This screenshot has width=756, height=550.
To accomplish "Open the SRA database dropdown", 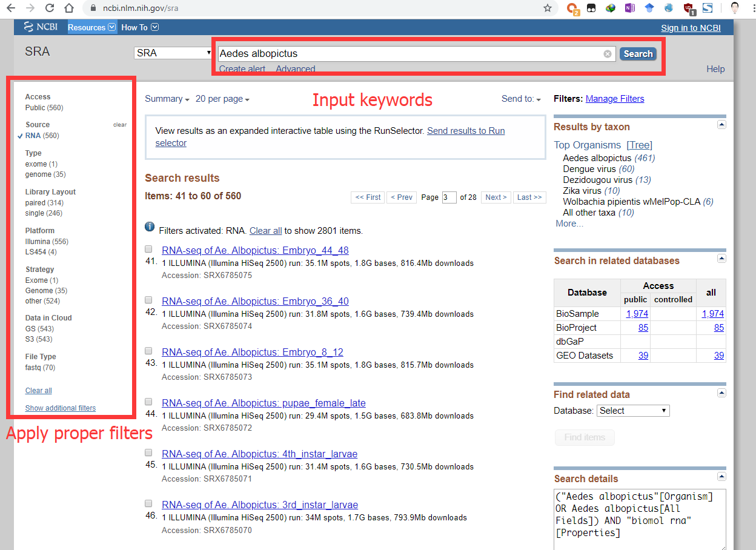I will coord(173,53).
